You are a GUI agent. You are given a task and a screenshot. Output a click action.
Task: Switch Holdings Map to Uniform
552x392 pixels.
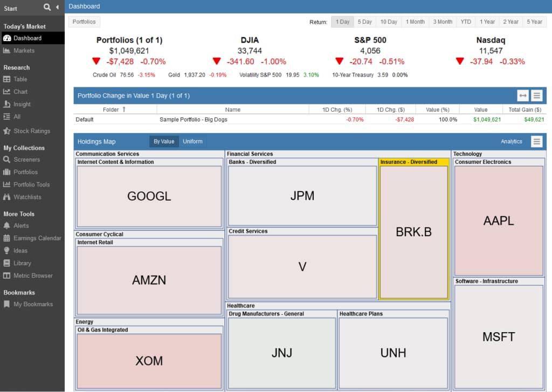192,141
